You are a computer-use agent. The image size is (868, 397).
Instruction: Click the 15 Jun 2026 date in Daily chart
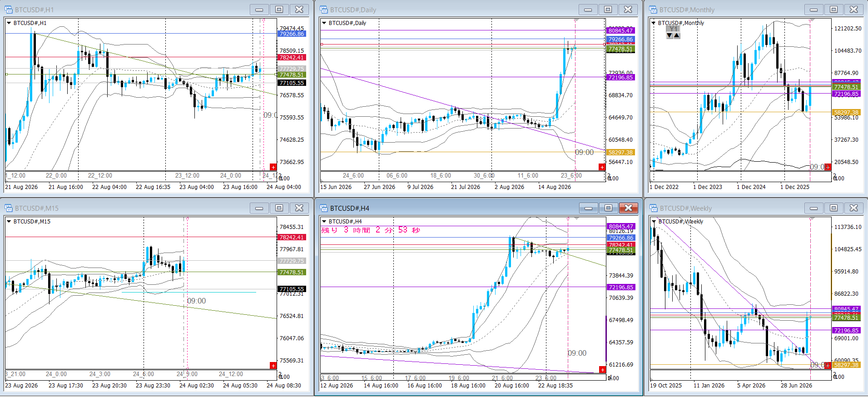pyautogui.click(x=336, y=187)
